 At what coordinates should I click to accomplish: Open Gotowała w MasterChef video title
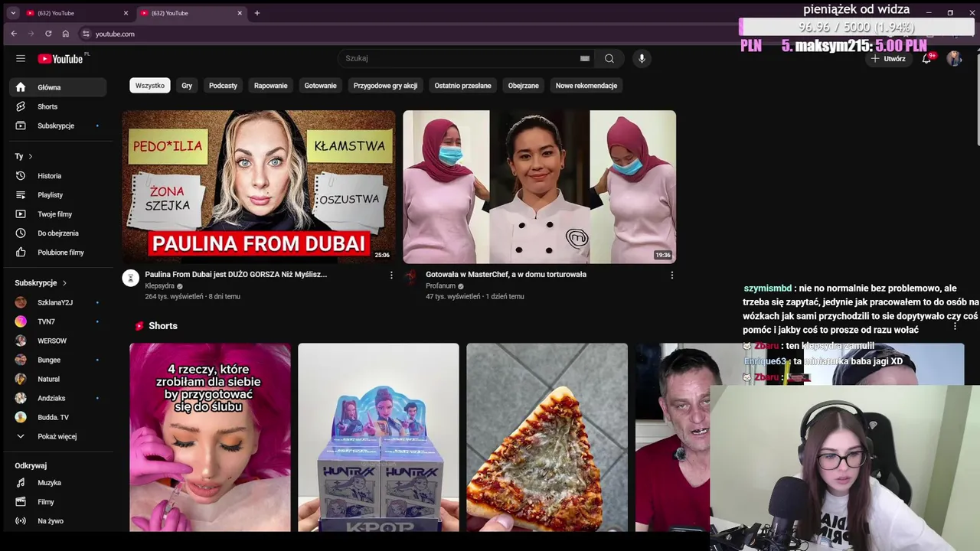[x=506, y=274]
